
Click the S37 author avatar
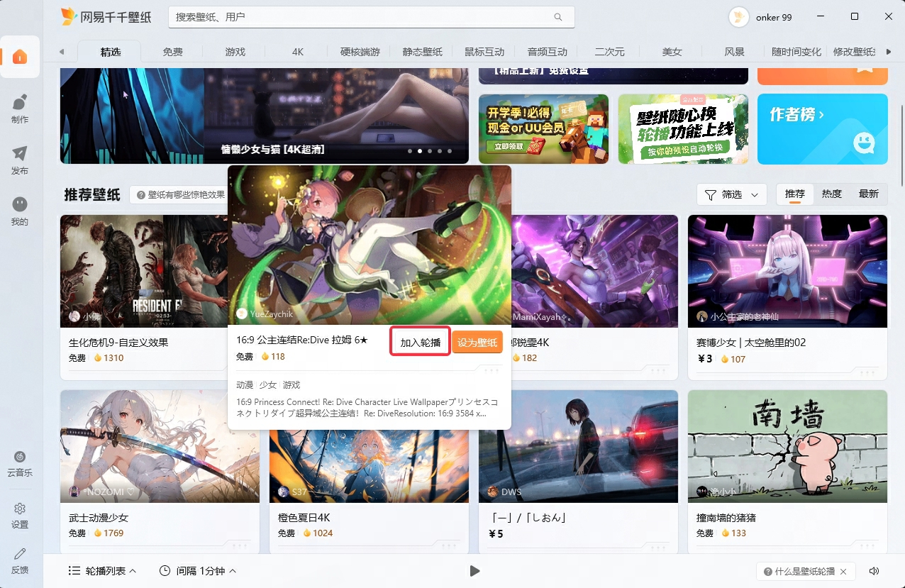[284, 492]
